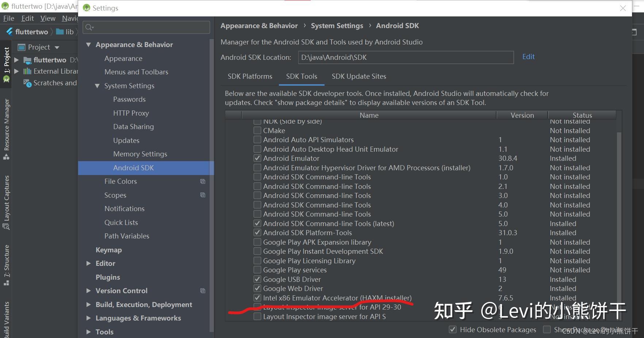Expand the fluttertwo node in the project tree
Screen dimensions: 644x338
[x=17, y=60]
